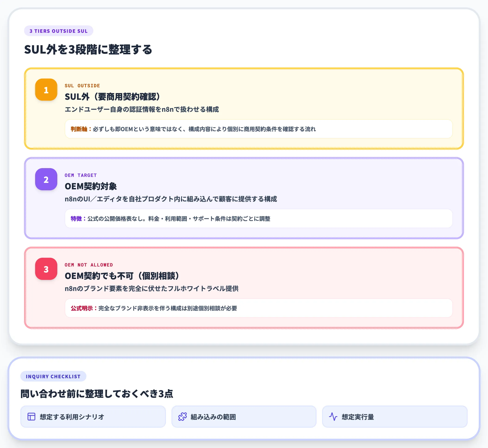
Task: Click the OEM TARGET eyebrow label
Action: 81,175
